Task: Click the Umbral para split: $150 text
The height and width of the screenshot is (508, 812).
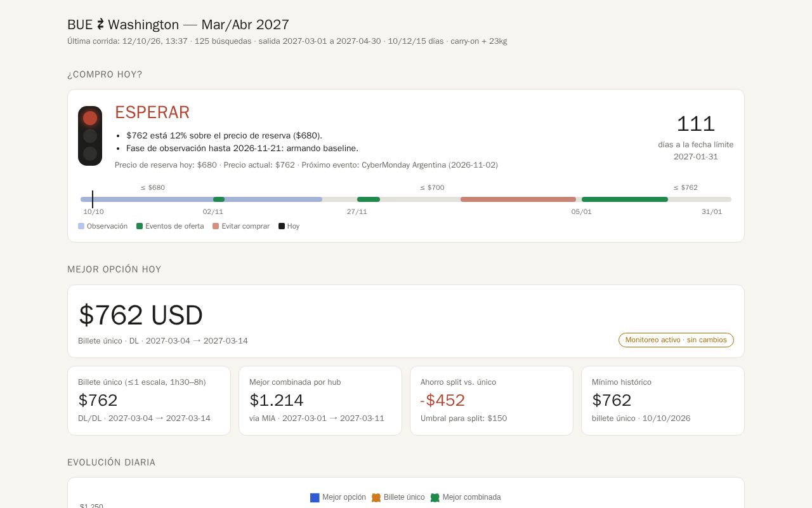Action: (x=464, y=418)
